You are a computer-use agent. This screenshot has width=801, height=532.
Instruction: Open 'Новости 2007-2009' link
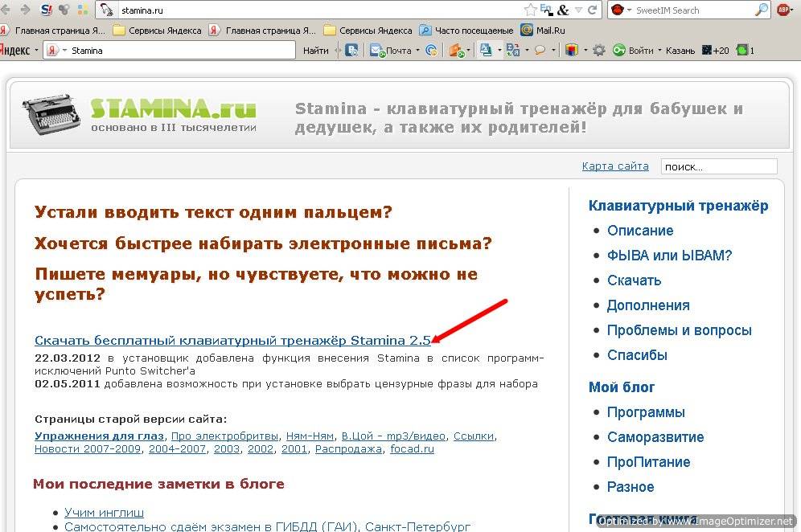click(88, 448)
